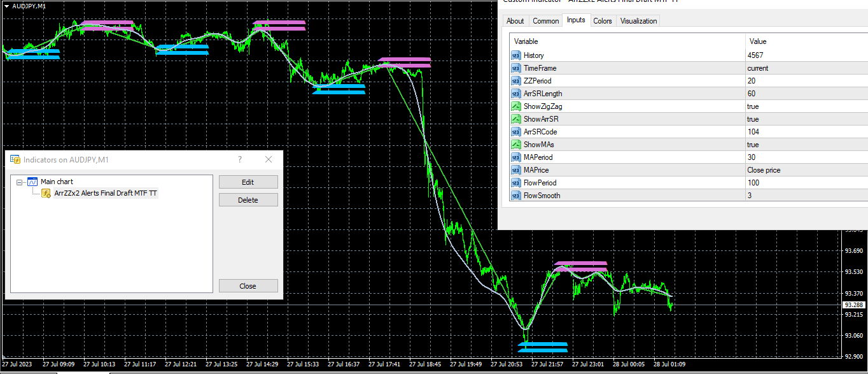This screenshot has height=374, width=868.
Task: Click the Delete button in Indicators dialog
Action: [248, 200]
